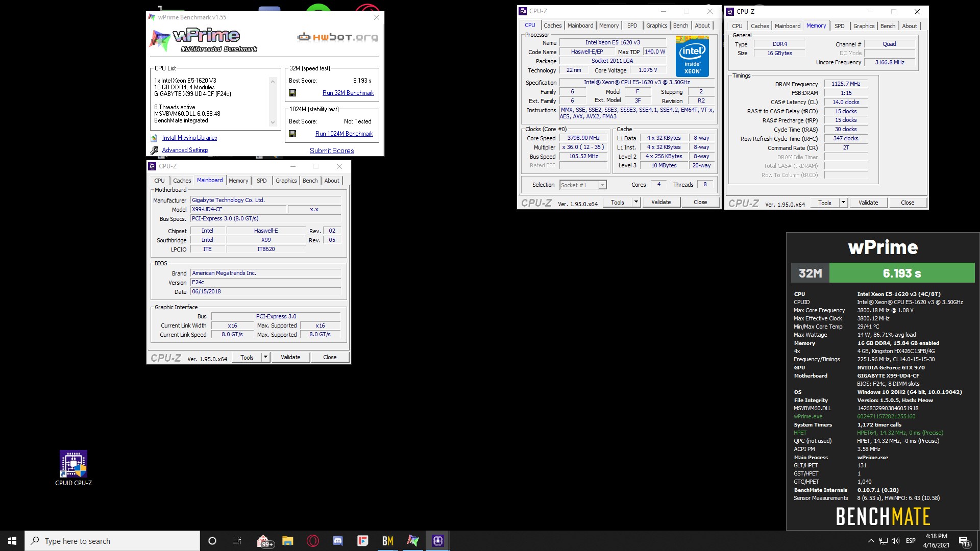This screenshot has width=980, height=551.
Task: Click the Install Missing Libraries link
Action: [x=189, y=138]
